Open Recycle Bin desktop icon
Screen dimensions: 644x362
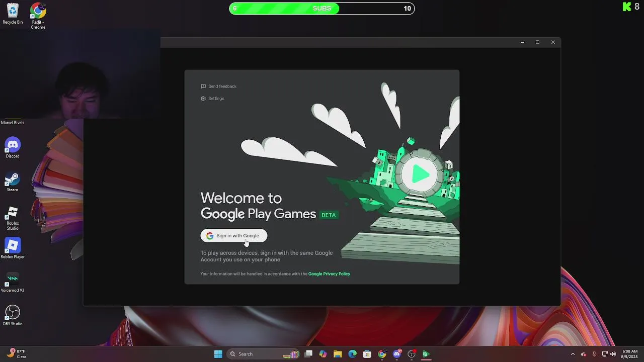pyautogui.click(x=13, y=14)
